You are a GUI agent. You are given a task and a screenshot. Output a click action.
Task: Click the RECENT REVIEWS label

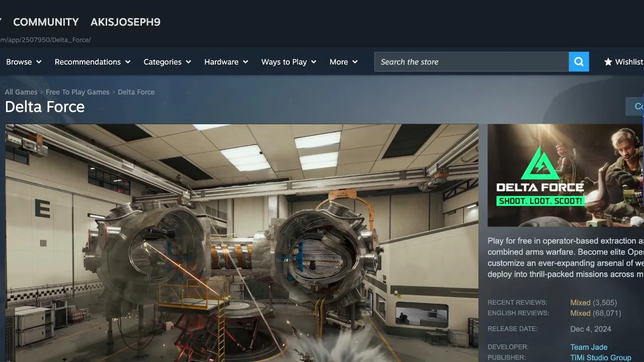click(517, 303)
